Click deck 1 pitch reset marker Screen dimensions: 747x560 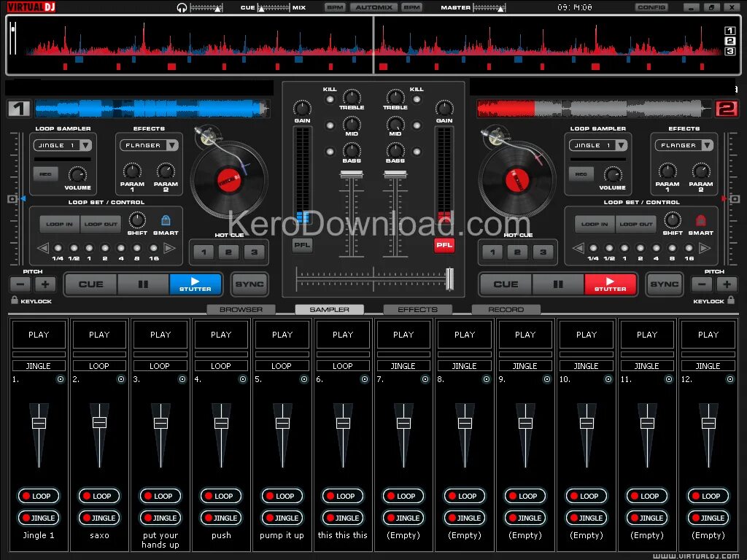coord(12,198)
